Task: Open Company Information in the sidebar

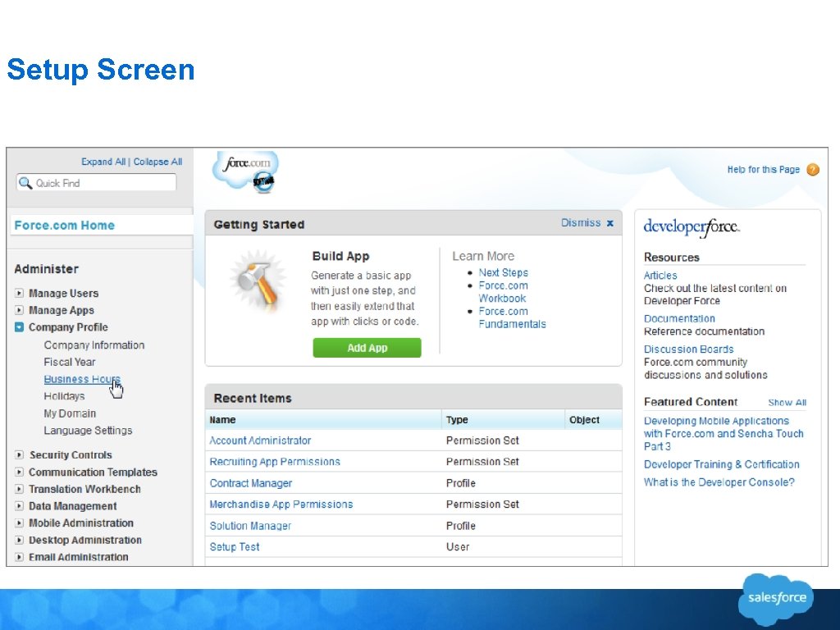Action: tap(94, 345)
